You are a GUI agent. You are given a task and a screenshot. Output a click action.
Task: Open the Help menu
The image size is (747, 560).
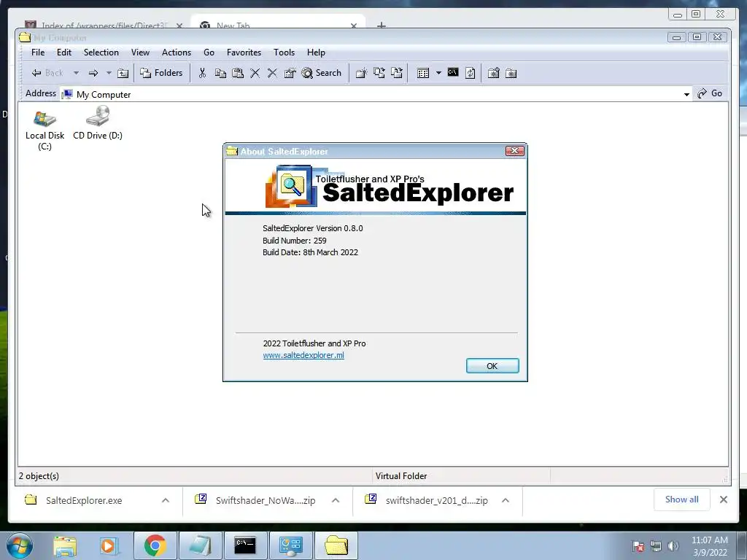316,52
